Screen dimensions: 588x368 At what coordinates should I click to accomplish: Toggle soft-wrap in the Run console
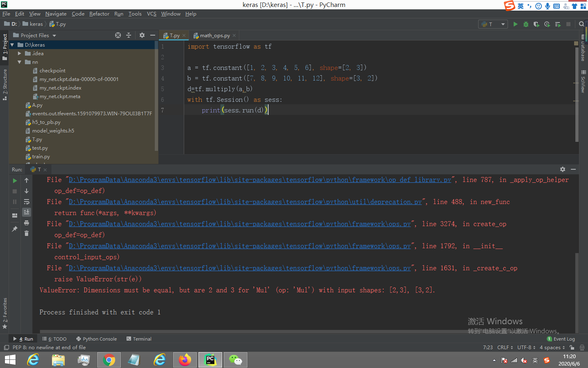[x=27, y=202]
